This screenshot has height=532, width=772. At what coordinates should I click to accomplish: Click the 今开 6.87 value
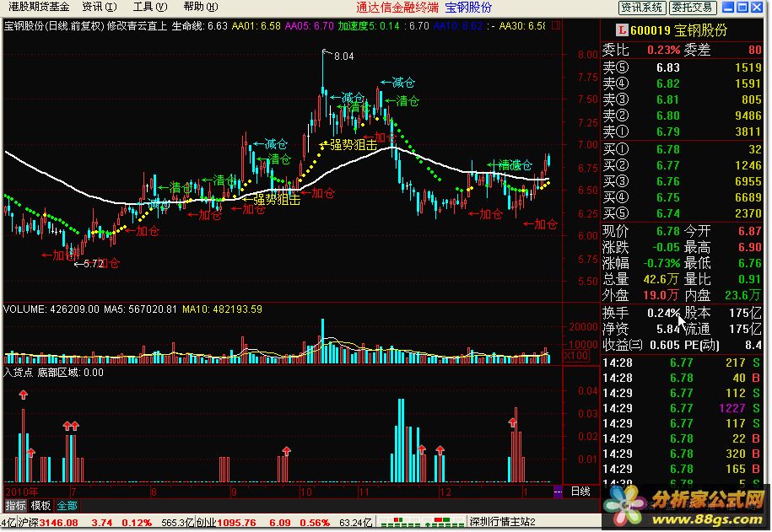click(x=750, y=231)
